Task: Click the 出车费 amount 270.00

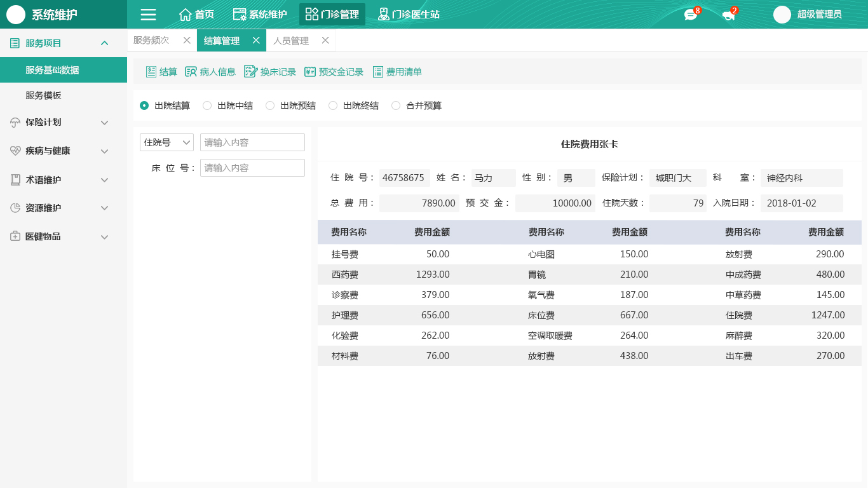Action: (x=831, y=356)
